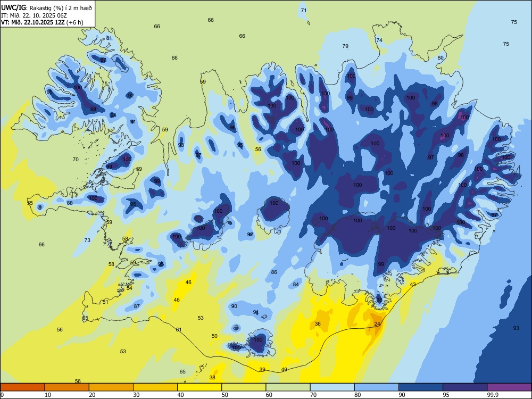Select the 30–40 golden legend swatch
Viewport: 532px width, 399px height.
155,387
